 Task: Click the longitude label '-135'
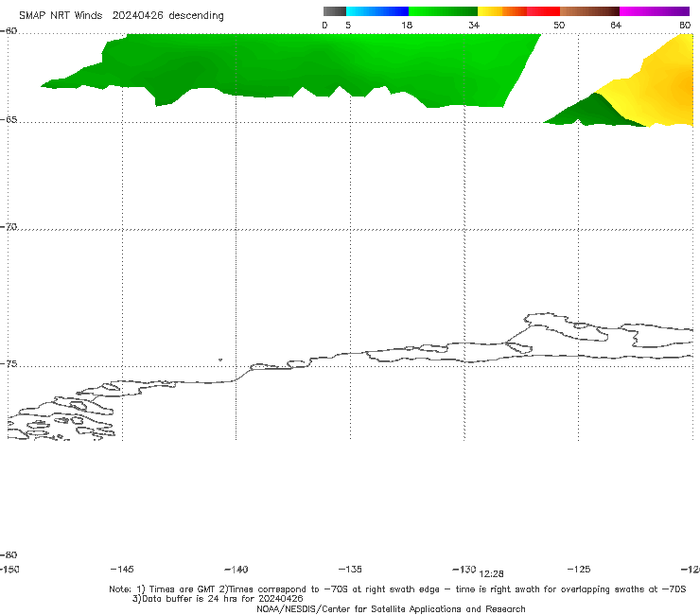[350, 570]
